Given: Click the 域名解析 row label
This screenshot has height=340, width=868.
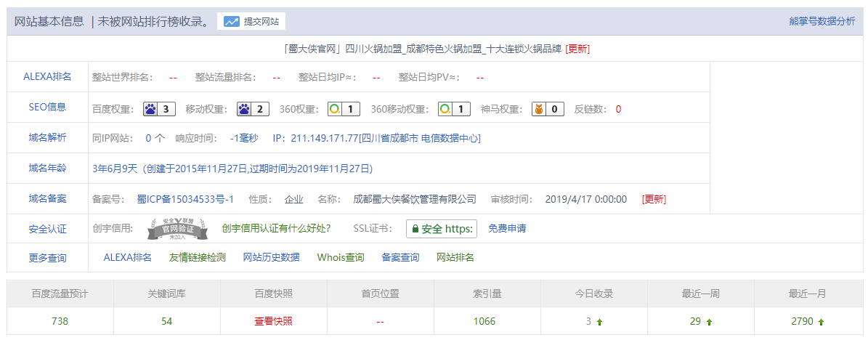Looking at the screenshot, I should point(48,137).
